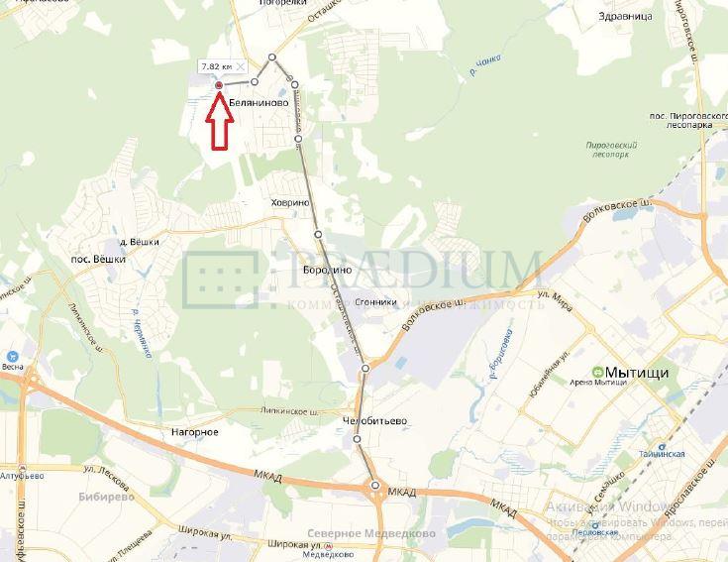
Task: Select the route waypoint between Ховрино and Бородино
Action: click(x=318, y=235)
